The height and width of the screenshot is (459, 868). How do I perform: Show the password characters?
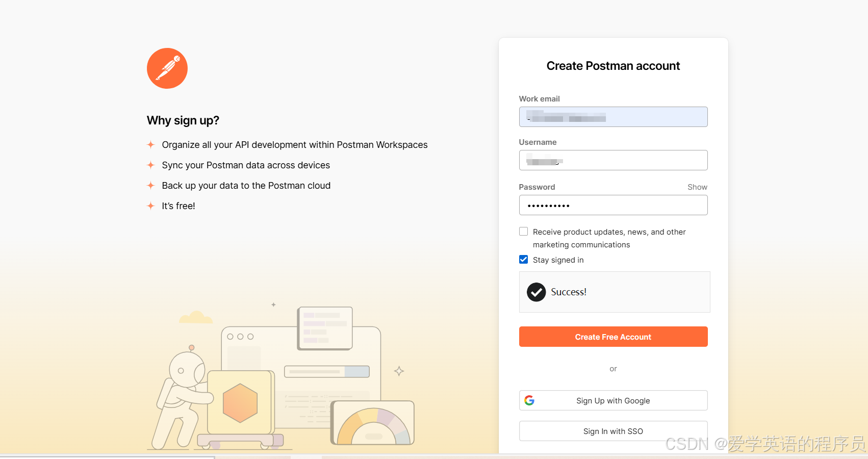(697, 187)
